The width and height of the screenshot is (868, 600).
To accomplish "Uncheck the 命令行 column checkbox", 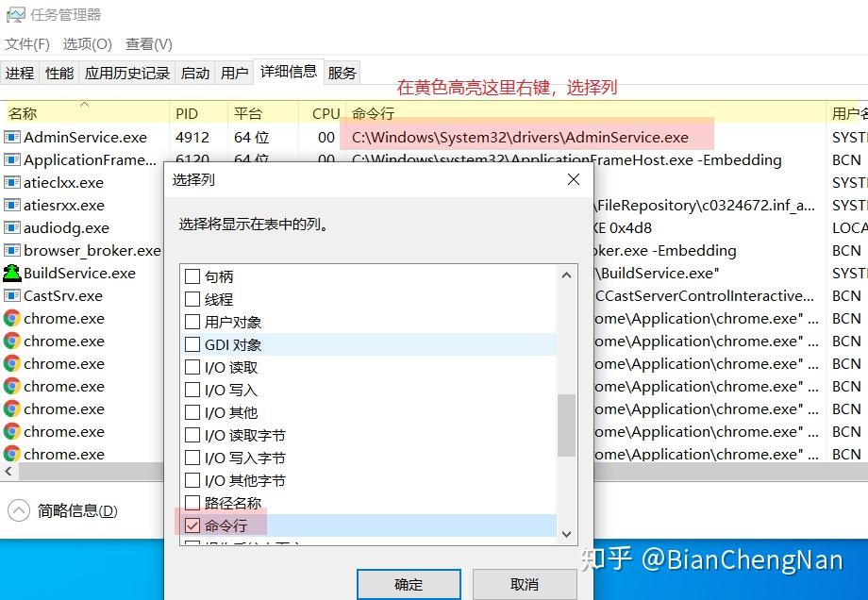I will coord(194,525).
